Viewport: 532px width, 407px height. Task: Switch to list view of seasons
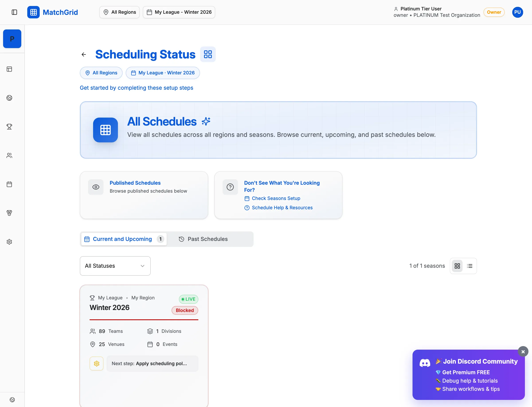(x=469, y=266)
